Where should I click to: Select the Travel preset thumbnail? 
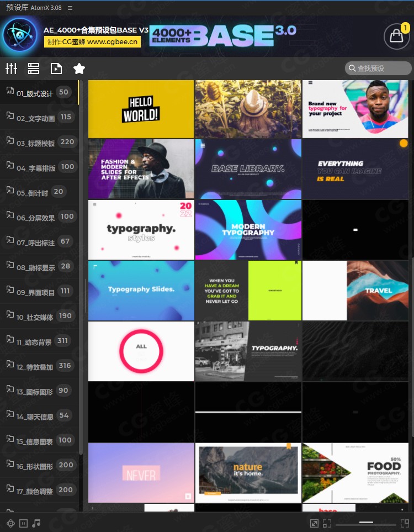click(355, 291)
